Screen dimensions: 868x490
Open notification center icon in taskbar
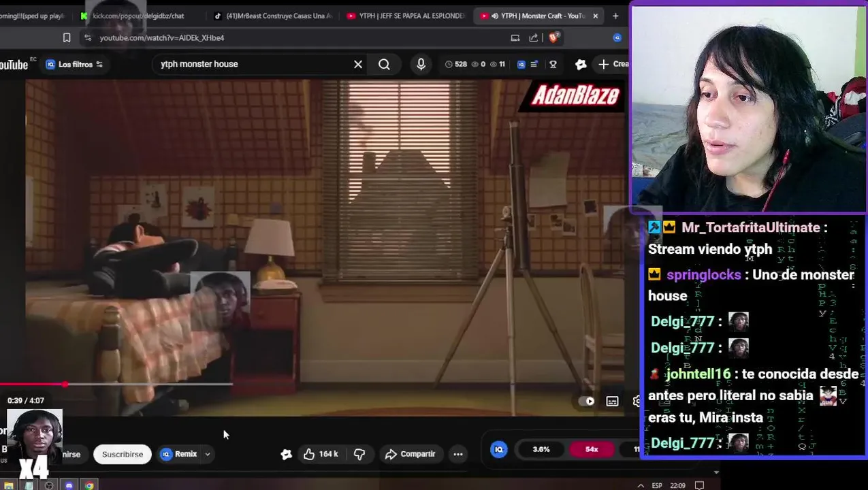click(x=699, y=485)
